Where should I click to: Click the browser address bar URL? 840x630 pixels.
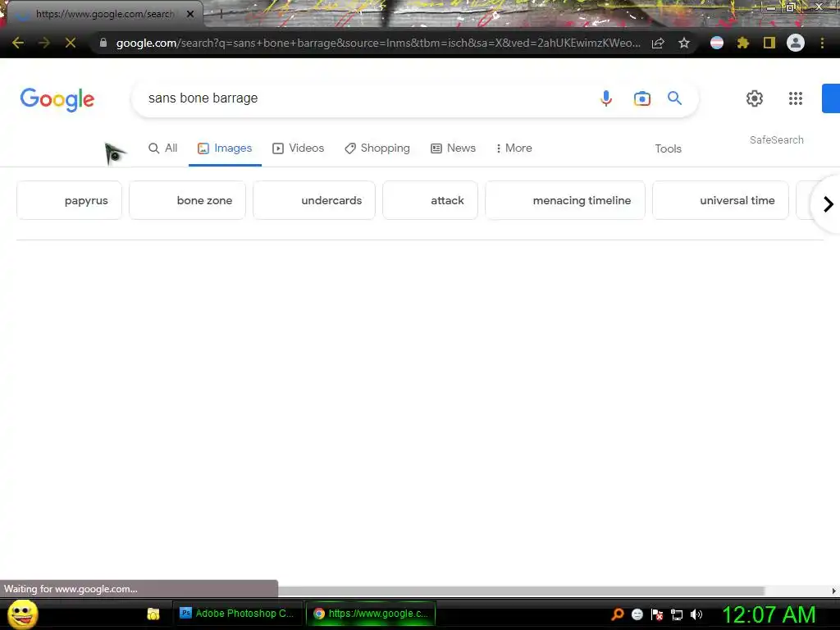click(x=377, y=43)
